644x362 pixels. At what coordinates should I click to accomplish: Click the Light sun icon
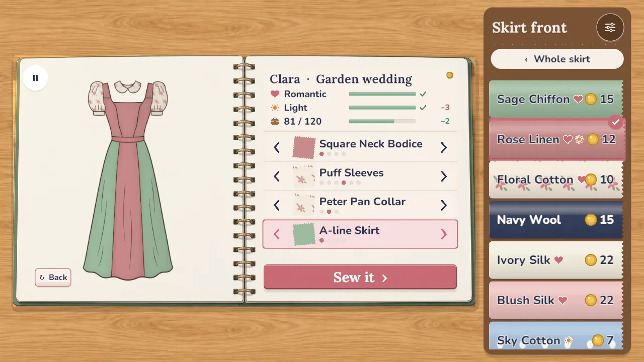tap(275, 108)
